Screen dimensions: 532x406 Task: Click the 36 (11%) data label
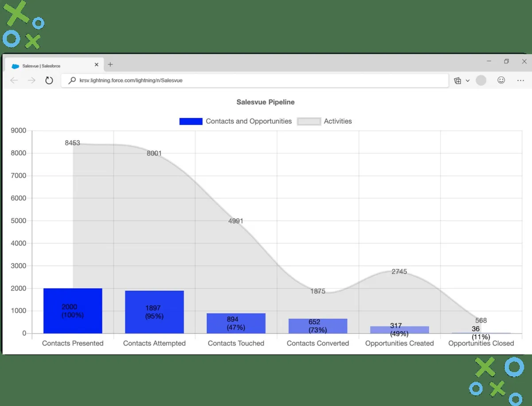(x=481, y=333)
